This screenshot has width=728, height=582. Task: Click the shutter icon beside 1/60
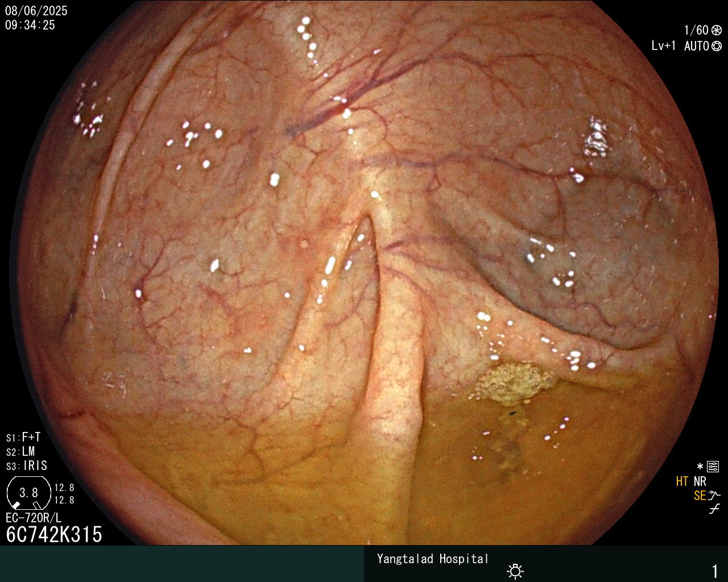pyautogui.click(x=716, y=30)
